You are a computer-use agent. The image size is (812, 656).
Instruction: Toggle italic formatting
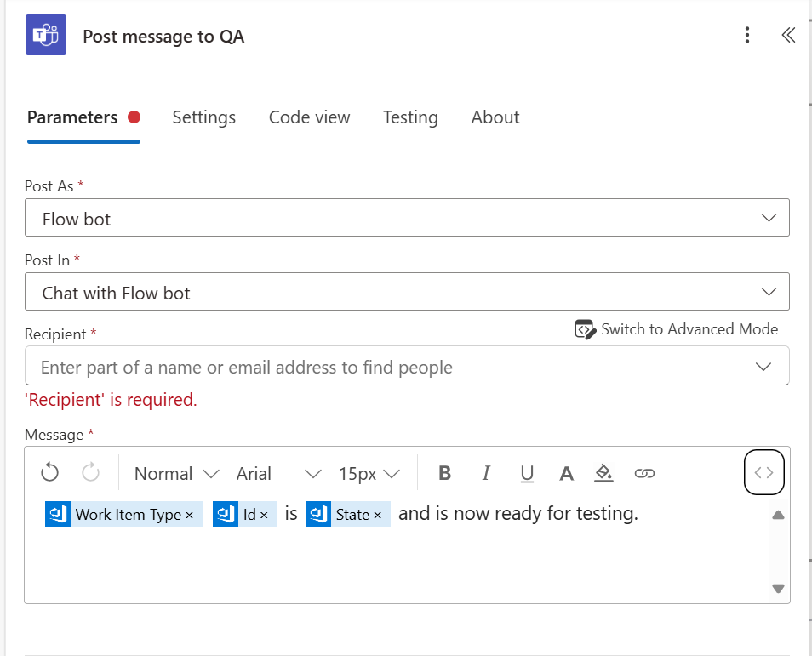click(x=486, y=473)
